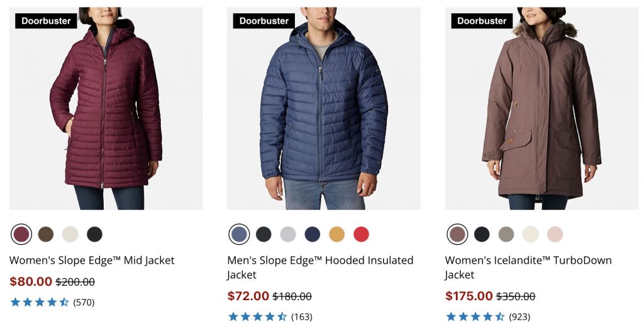644x336 pixels.
Task: Pick red swatch for Men's Slope Edge Hooded Jacket
Action: point(361,234)
